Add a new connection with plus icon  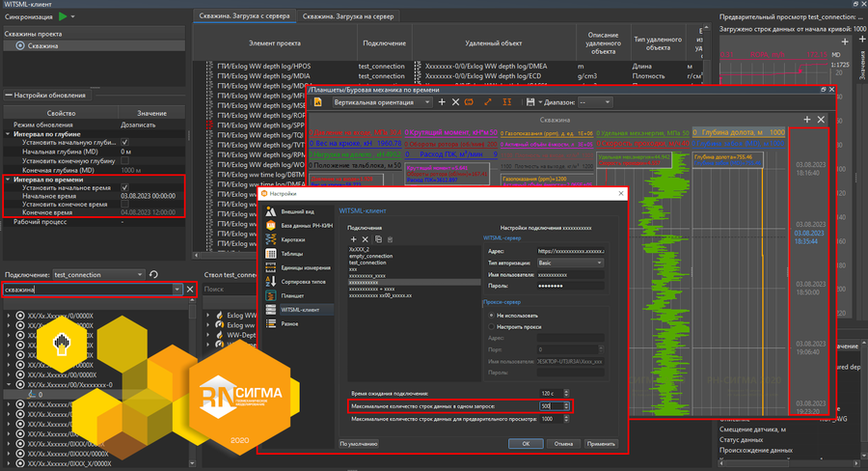pyautogui.click(x=354, y=238)
